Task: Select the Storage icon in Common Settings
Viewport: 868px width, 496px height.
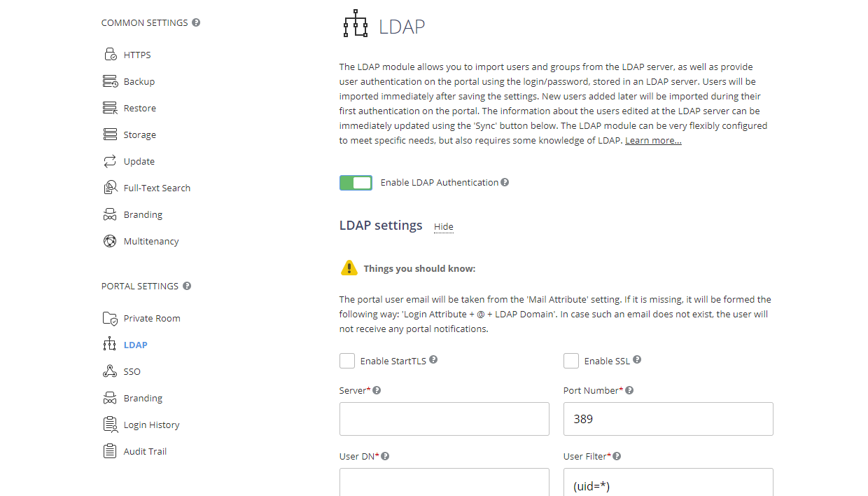Action: [110, 134]
